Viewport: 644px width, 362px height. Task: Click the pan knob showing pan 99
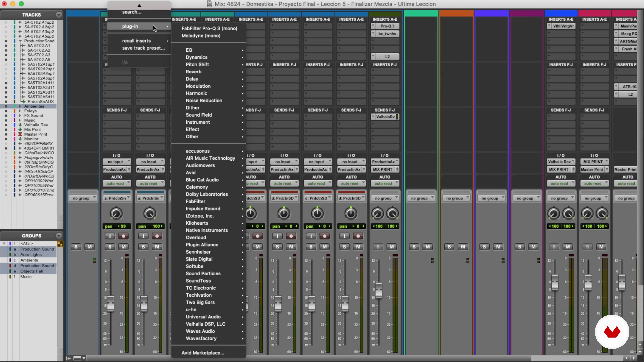click(x=116, y=214)
